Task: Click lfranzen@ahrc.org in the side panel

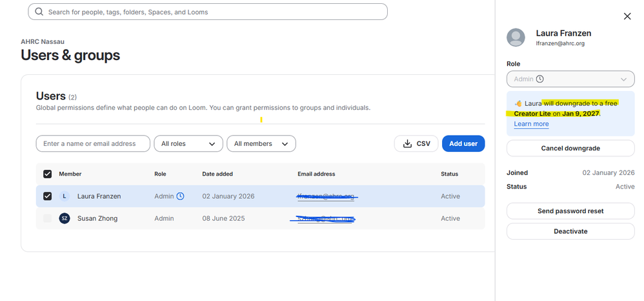Action: 560,43
